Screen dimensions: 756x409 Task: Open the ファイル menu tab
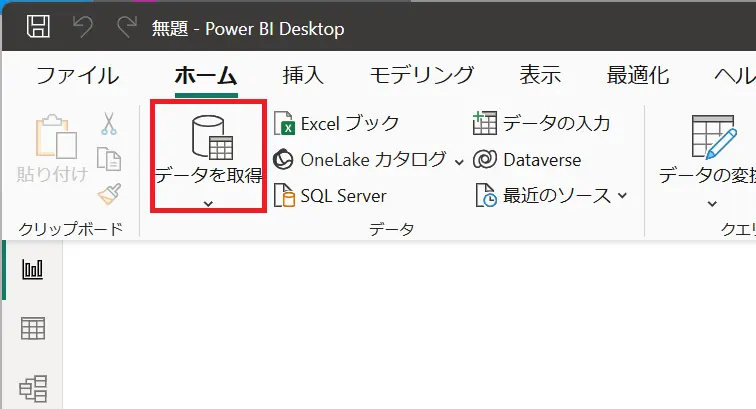tap(77, 75)
